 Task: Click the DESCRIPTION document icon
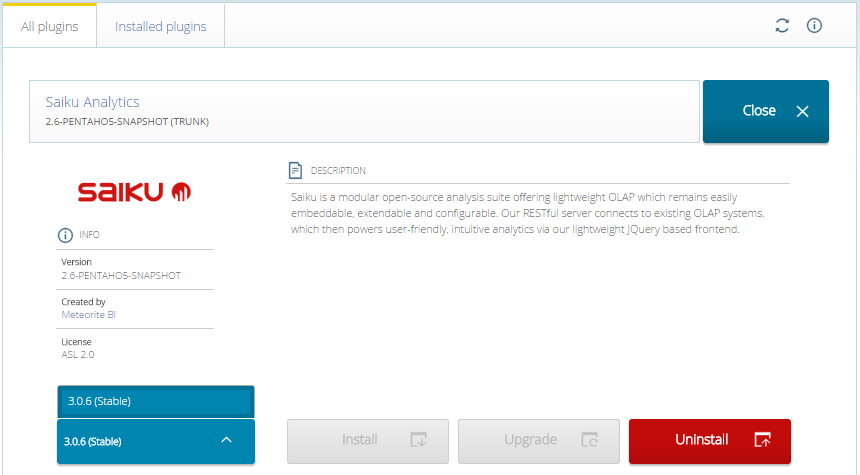[x=295, y=171]
